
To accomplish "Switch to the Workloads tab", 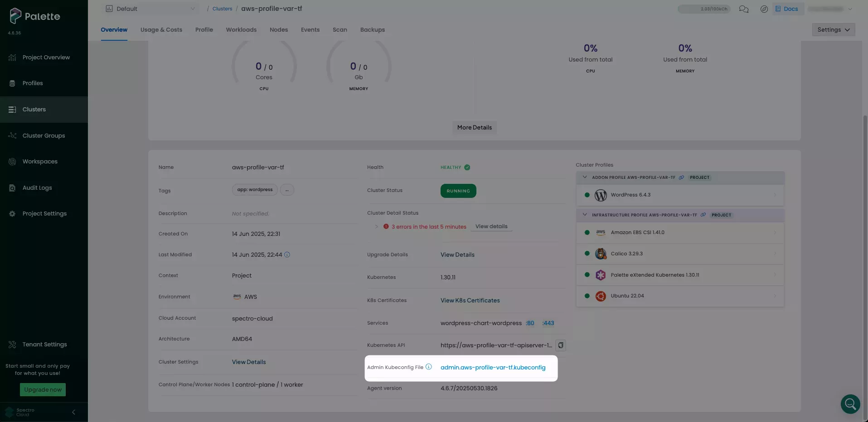I will pyautogui.click(x=241, y=30).
